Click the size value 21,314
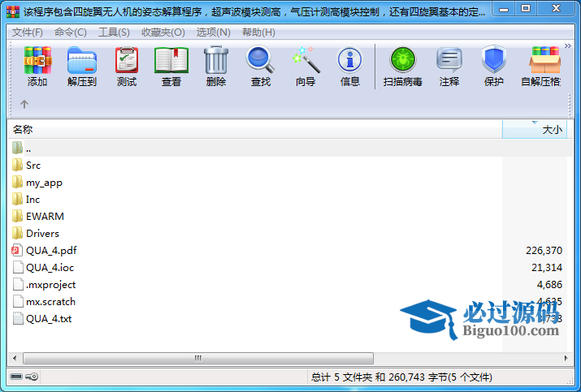The image size is (581, 392). coord(547,268)
